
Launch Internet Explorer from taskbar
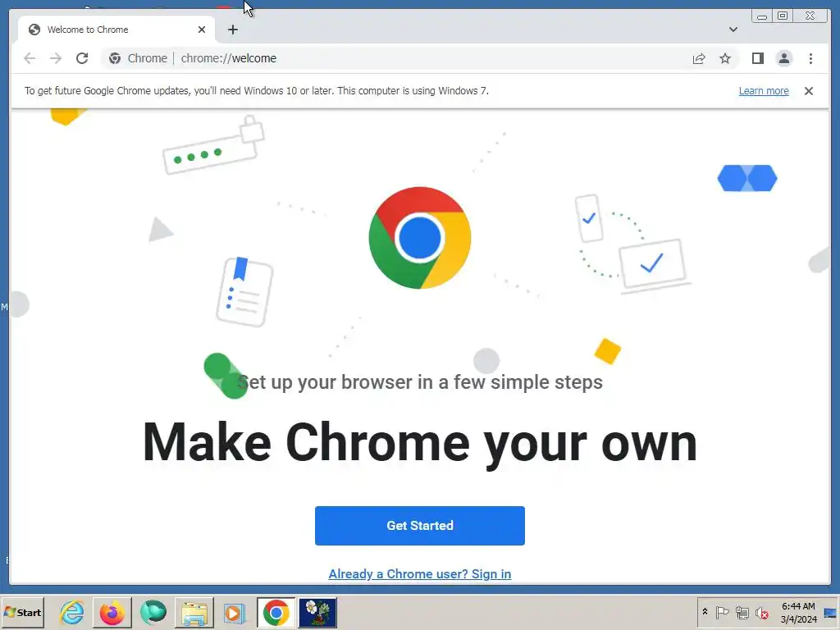click(72, 612)
